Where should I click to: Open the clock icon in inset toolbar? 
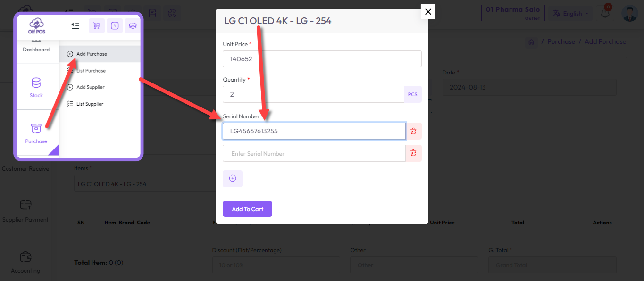[115, 25]
